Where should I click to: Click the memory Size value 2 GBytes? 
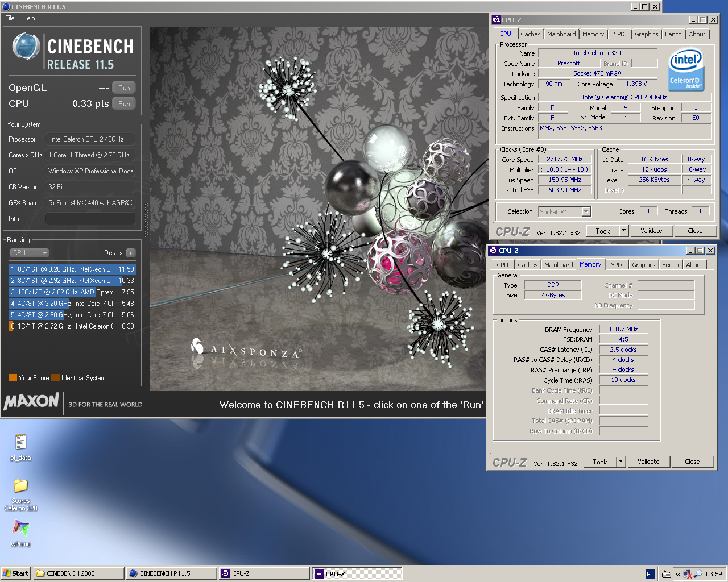coord(553,295)
